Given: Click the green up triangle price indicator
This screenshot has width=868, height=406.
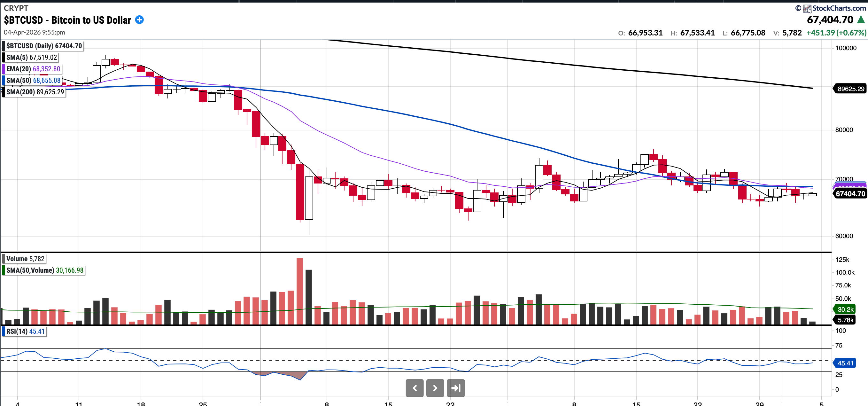Looking at the screenshot, I should tap(861, 20).
